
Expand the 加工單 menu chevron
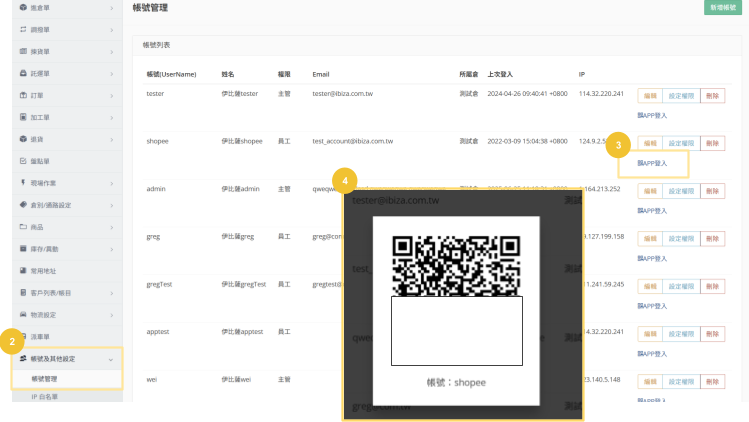111,118
